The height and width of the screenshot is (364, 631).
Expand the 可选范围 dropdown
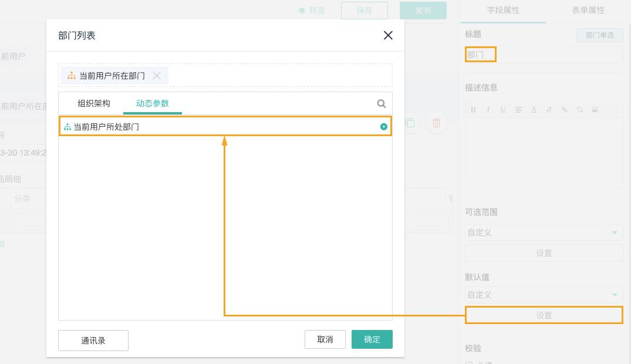click(615, 232)
